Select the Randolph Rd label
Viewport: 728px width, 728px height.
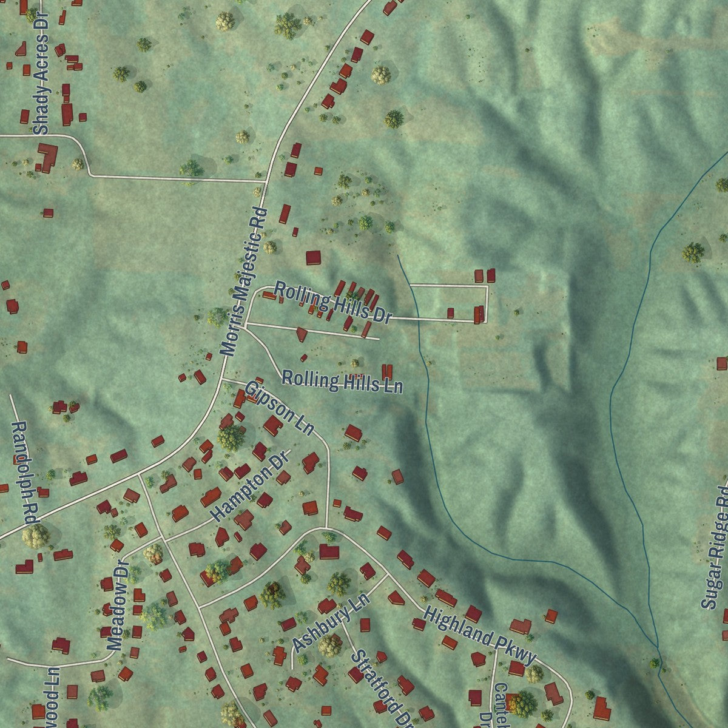(x=25, y=473)
